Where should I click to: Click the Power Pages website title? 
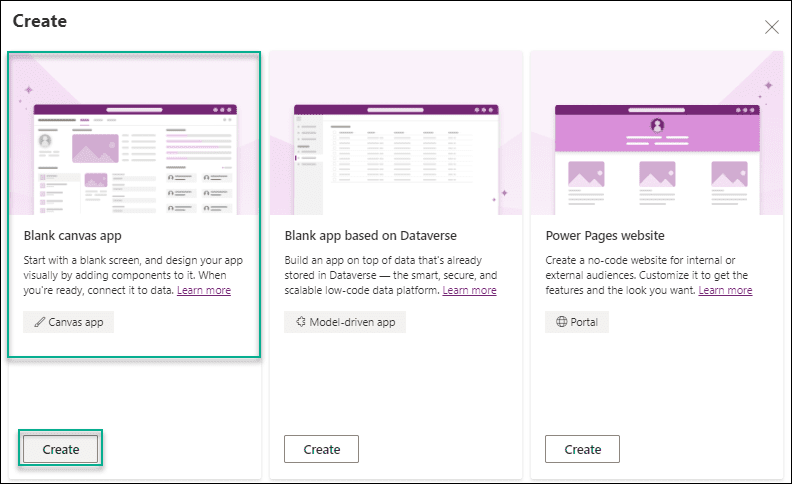click(x=605, y=236)
